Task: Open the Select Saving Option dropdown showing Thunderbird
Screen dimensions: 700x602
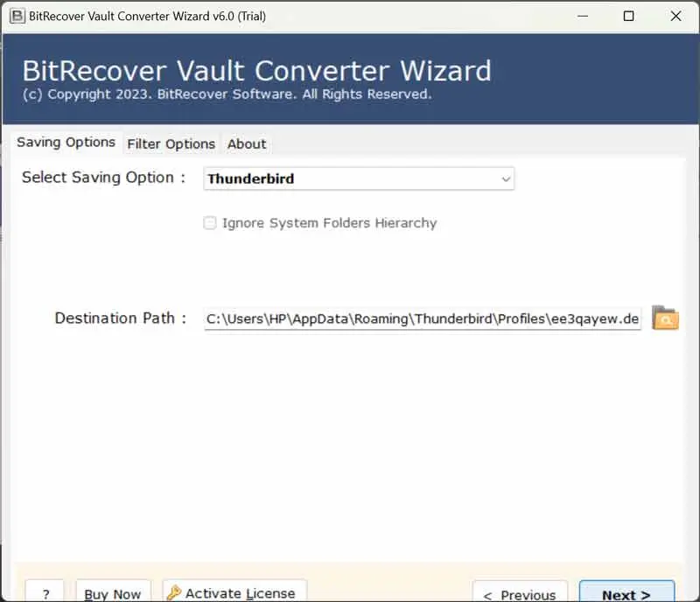Action: [x=359, y=178]
